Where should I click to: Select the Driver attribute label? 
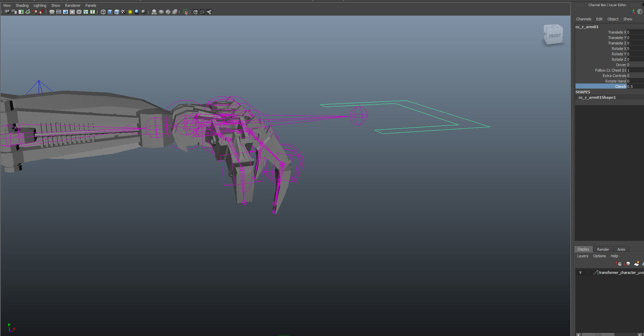(621, 65)
